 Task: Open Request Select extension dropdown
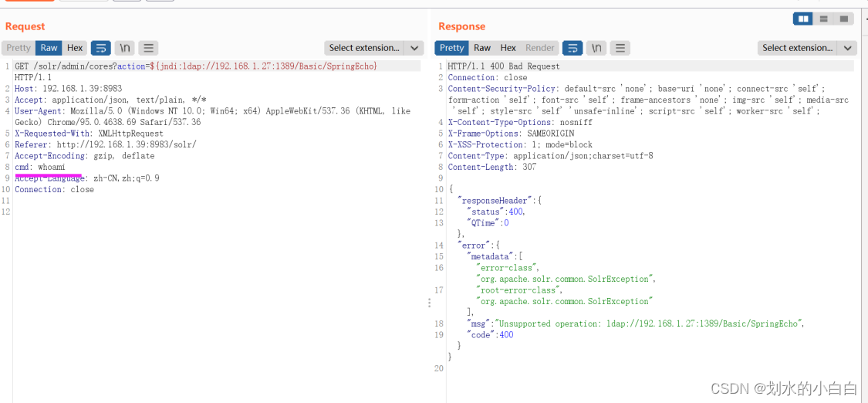click(364, 48)
